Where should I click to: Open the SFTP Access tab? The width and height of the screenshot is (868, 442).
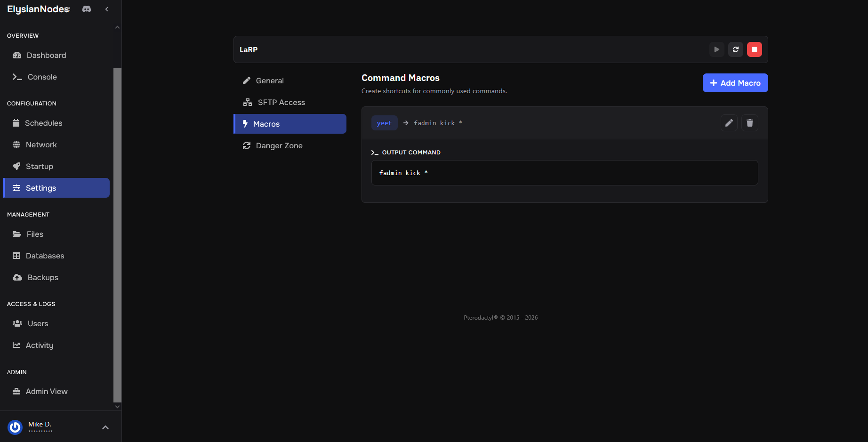coord(290,102)
